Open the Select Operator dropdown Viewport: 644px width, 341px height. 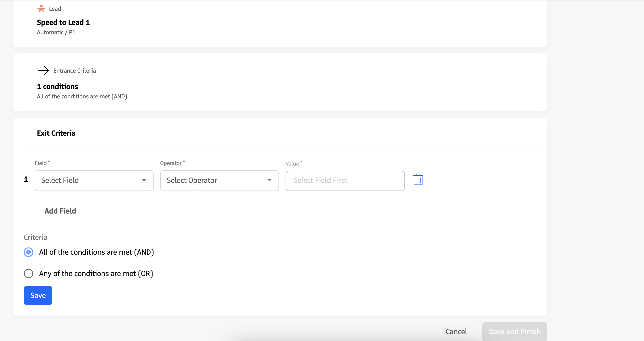pos(220,180)
